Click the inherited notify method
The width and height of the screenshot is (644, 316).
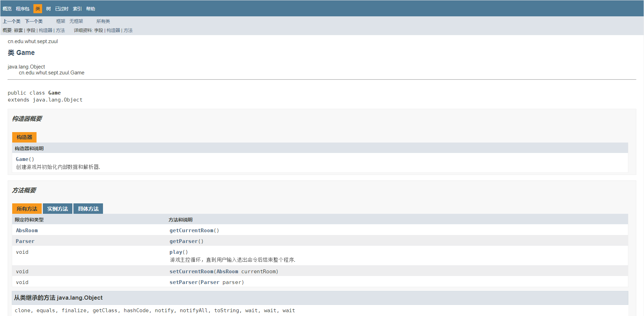(x=164, y=310)
